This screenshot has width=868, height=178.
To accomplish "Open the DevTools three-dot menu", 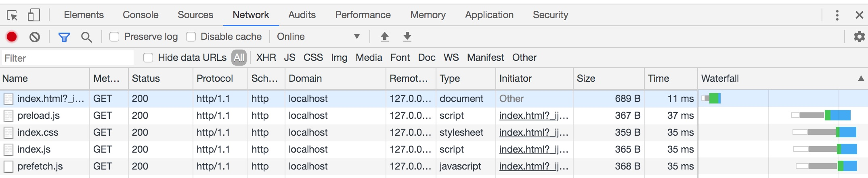I will pyautogui.click(x=837, y=15).
